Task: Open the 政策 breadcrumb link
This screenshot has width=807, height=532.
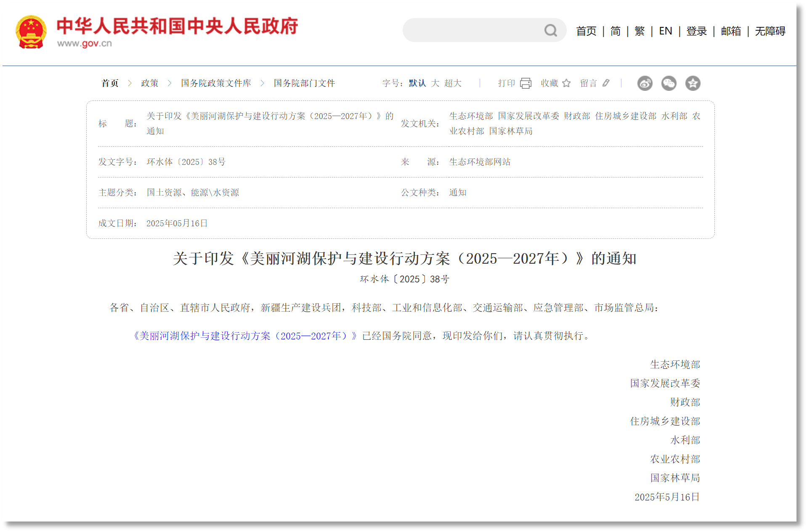Action: coord(149,83)
